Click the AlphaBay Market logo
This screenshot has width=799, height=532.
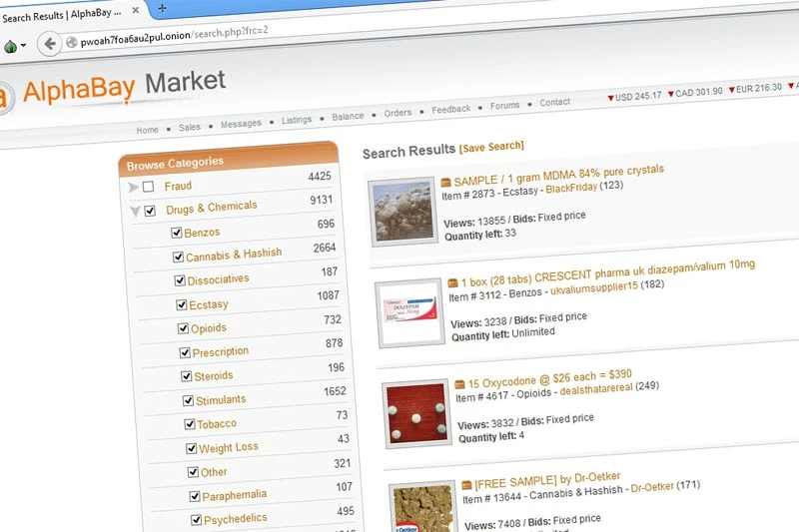click(x=113, y=88)
